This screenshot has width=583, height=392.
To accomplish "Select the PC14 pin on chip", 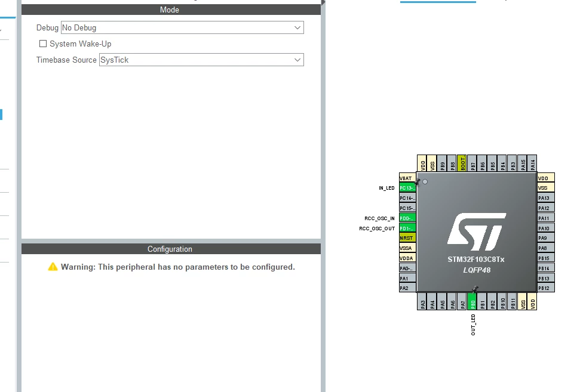I will pos(407,198).
